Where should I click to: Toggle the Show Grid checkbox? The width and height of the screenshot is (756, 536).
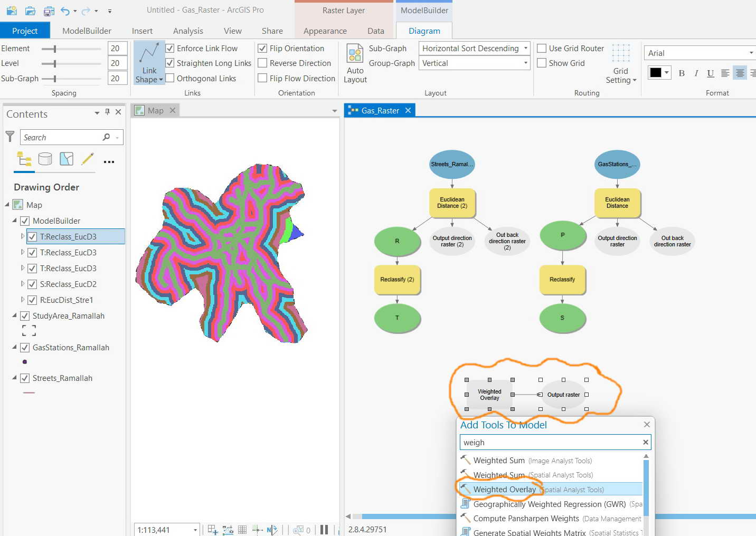[x=542, y=63]
